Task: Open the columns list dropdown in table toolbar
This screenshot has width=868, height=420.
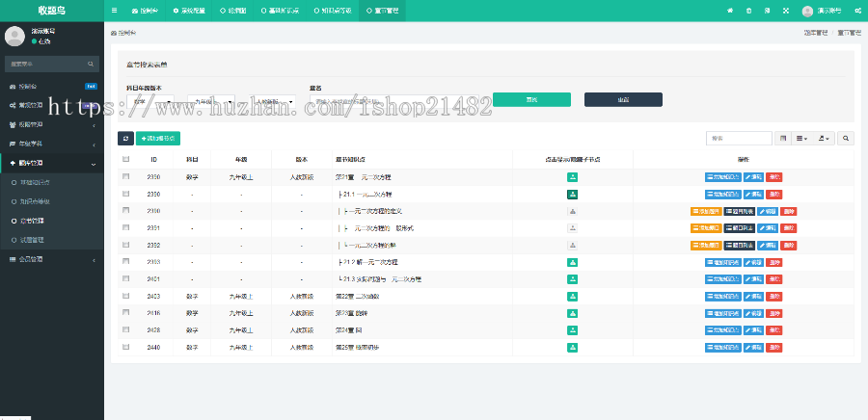Action: tap(801, 138)
